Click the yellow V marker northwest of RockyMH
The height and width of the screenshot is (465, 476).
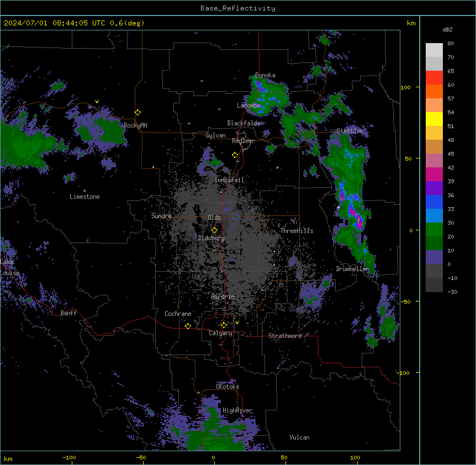coord(97,102)
